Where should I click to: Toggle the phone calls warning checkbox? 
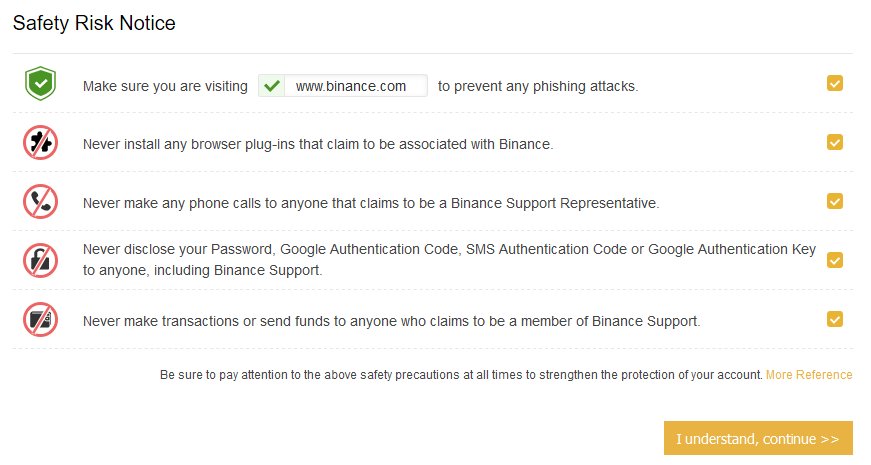pyautogui.click(x=835, y=201)
